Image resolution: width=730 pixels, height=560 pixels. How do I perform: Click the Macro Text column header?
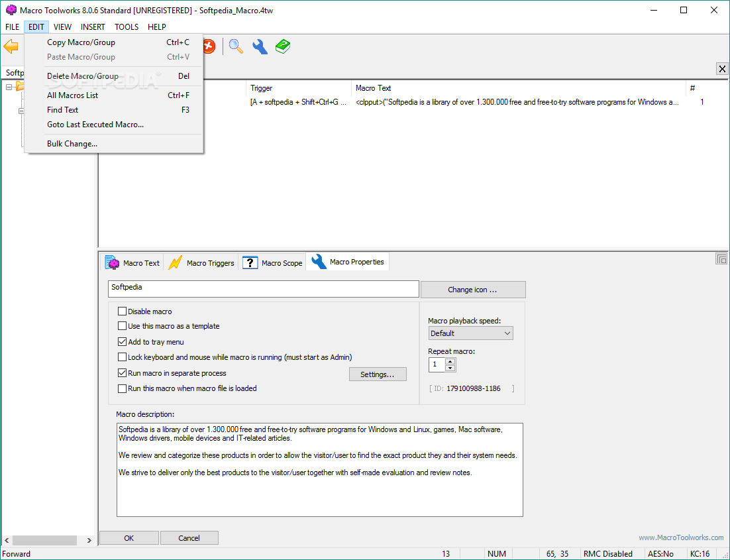click(x=518, y=88)
